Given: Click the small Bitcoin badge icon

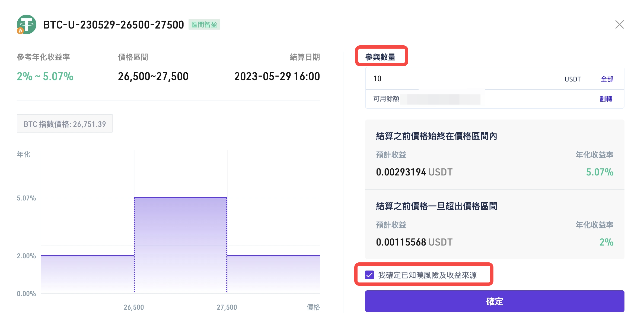Looking at the screenshot, I should point(20,31).
